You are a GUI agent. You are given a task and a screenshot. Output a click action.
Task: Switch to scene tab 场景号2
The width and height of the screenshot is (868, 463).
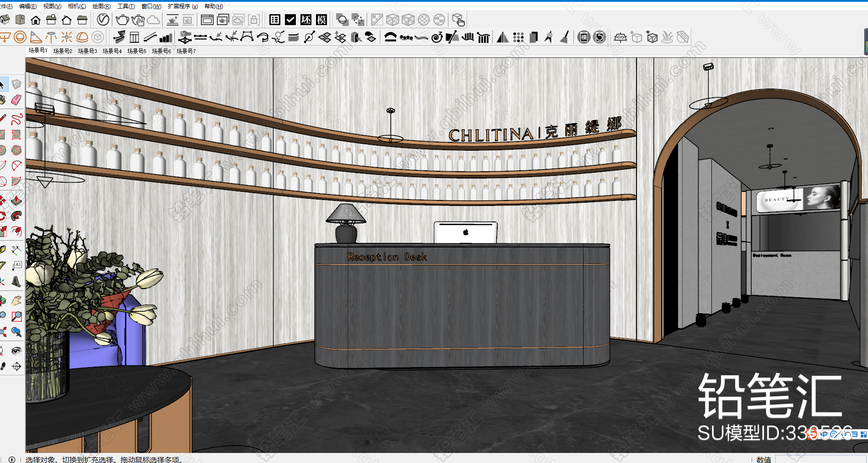click(x=63, y=51)
